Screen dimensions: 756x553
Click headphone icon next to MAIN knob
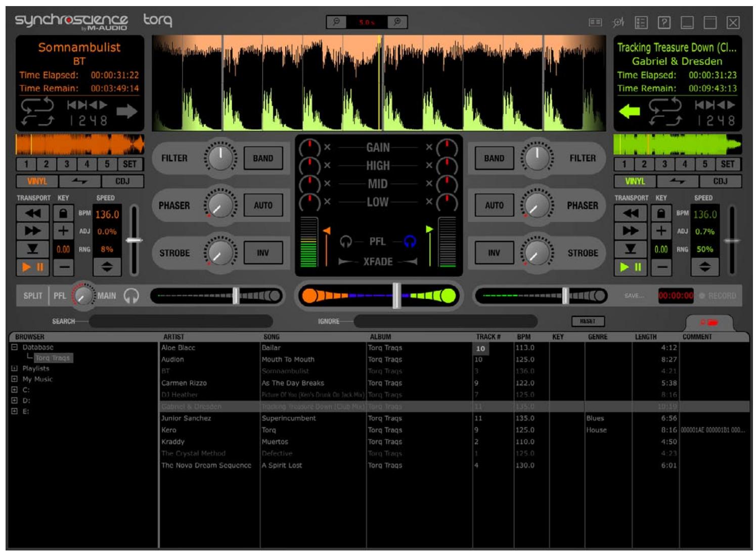click(x=131, y=295)
